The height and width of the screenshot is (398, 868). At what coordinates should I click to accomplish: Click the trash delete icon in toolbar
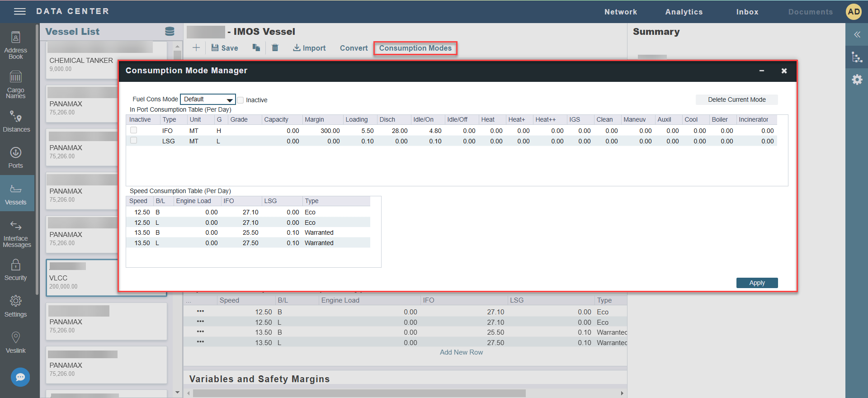click(x=275, y=48)
